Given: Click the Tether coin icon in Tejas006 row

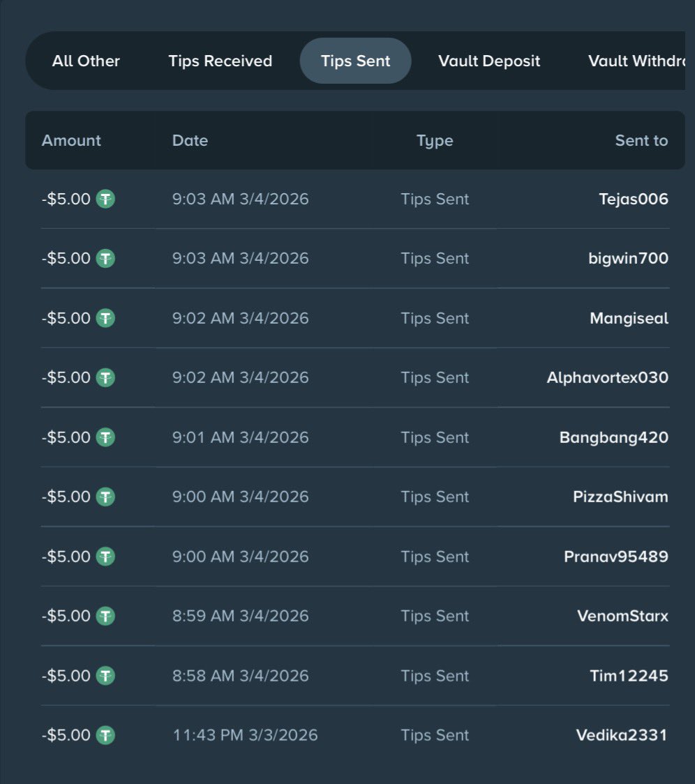Looking at the screenshot, I should [x=105, y=199].
